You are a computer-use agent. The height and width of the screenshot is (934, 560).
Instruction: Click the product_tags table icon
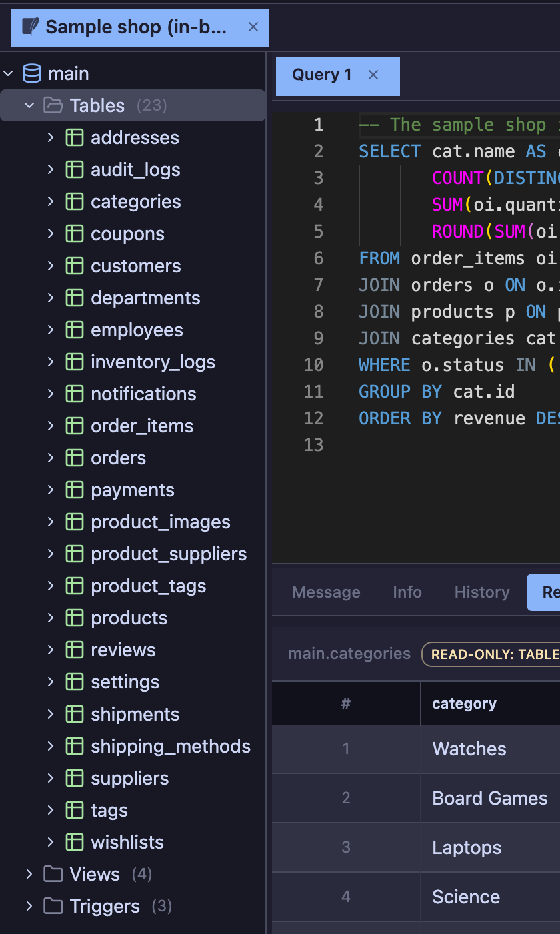[x=74, y=586]
